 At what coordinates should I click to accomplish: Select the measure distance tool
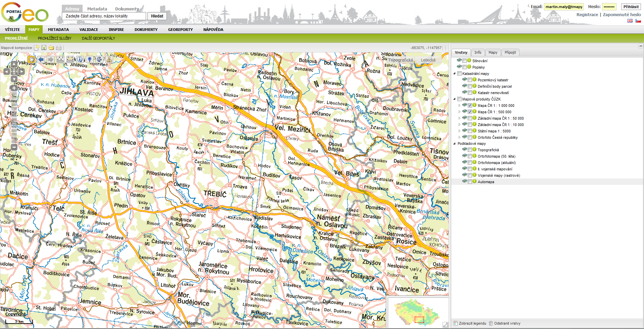pyautogui.click(x=60, y=59)
